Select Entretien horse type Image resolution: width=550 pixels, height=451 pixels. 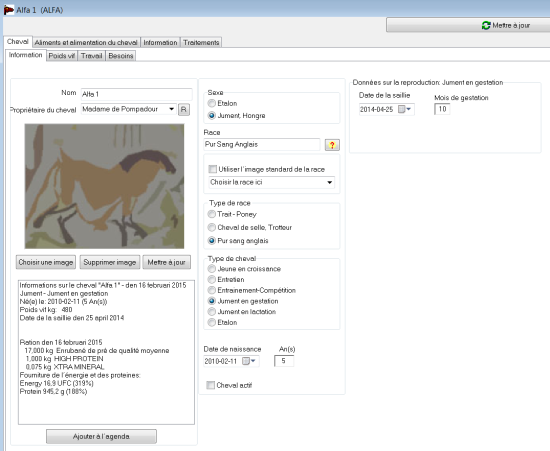coord(212,280)
